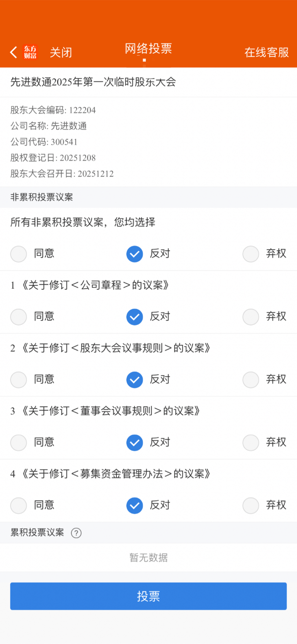Image resolution: width=297 pixels, height=644 pixels.
Task: Tap the Eastmoney logo icon
Action: [30, 52]
